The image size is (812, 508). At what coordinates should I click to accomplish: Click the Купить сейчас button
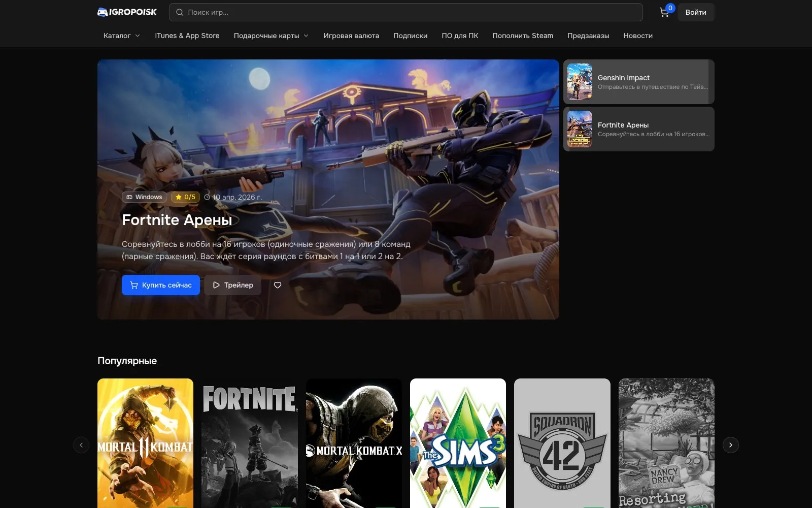coord(161,285)
